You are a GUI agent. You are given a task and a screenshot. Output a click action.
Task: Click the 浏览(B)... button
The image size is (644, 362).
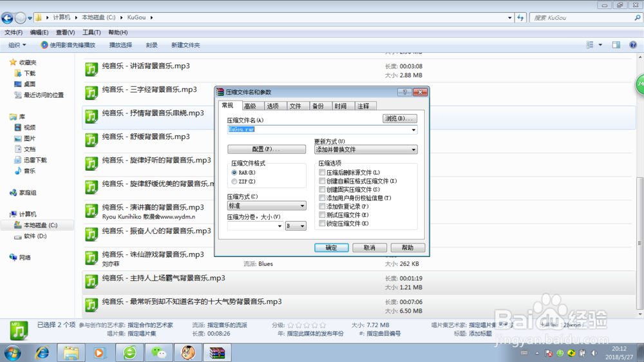click(399, 119)
